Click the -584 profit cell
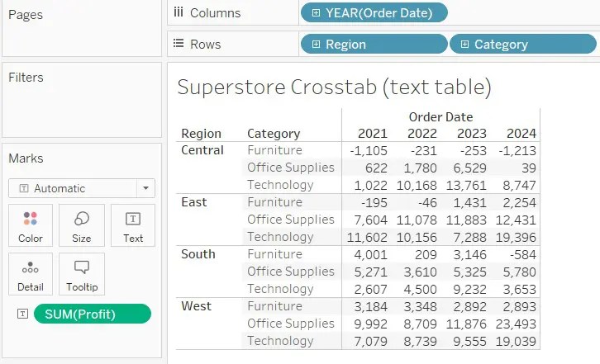 (x=523, y=255)
